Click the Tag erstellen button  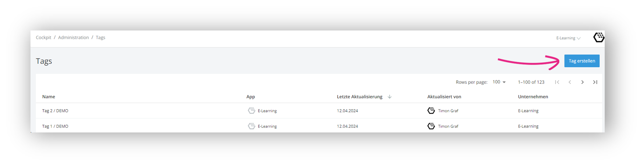(582, 61)
